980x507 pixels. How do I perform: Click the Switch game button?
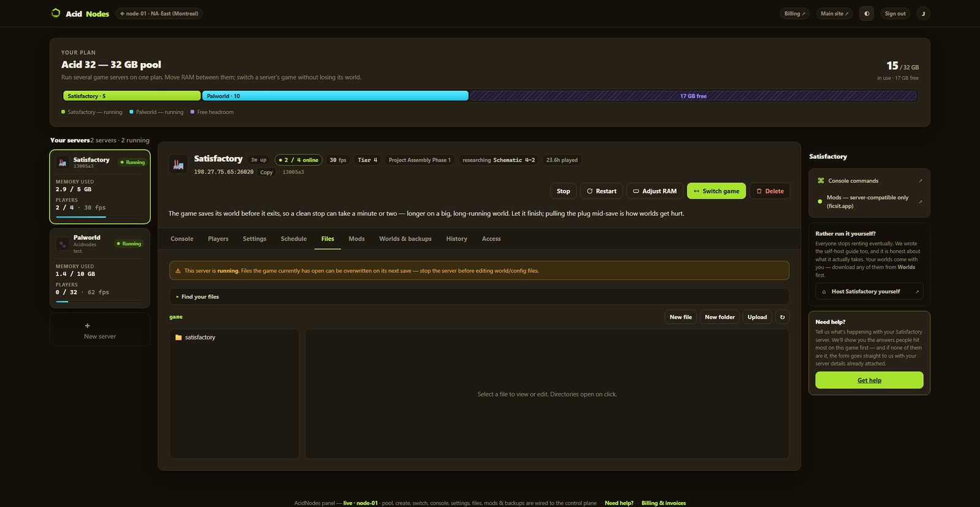click(717, 191)
